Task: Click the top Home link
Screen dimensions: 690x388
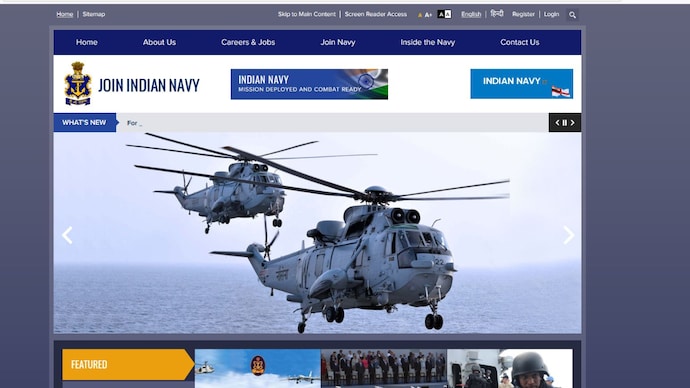Action: tap(65, 14)
